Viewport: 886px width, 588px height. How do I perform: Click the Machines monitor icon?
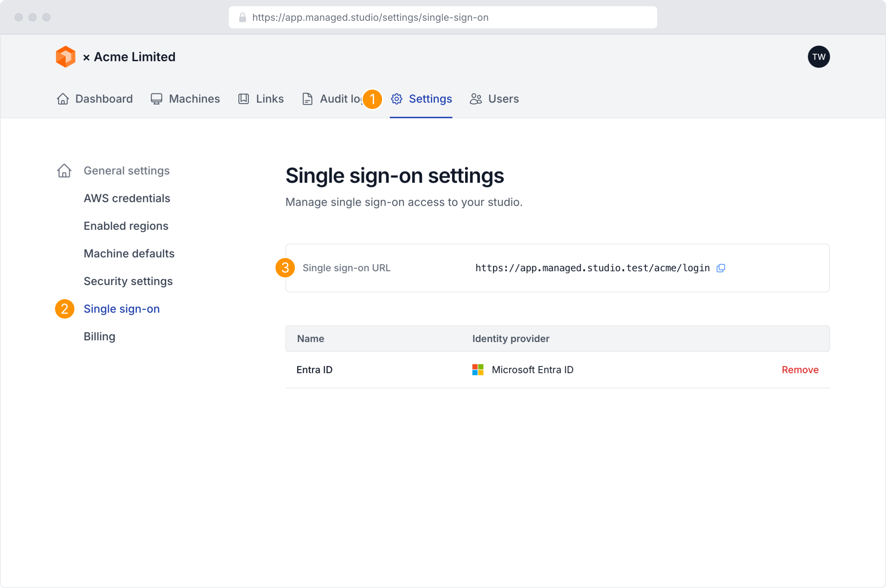(x=156, y=99)
